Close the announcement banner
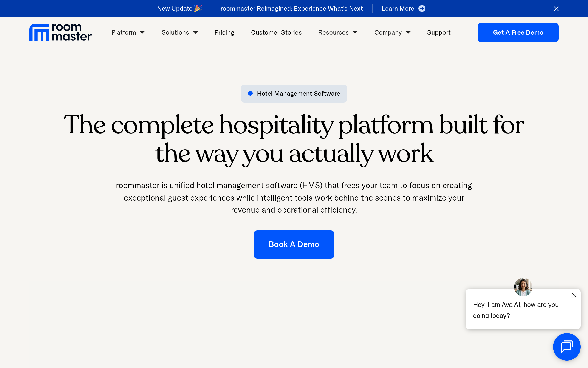 (556, 9)
